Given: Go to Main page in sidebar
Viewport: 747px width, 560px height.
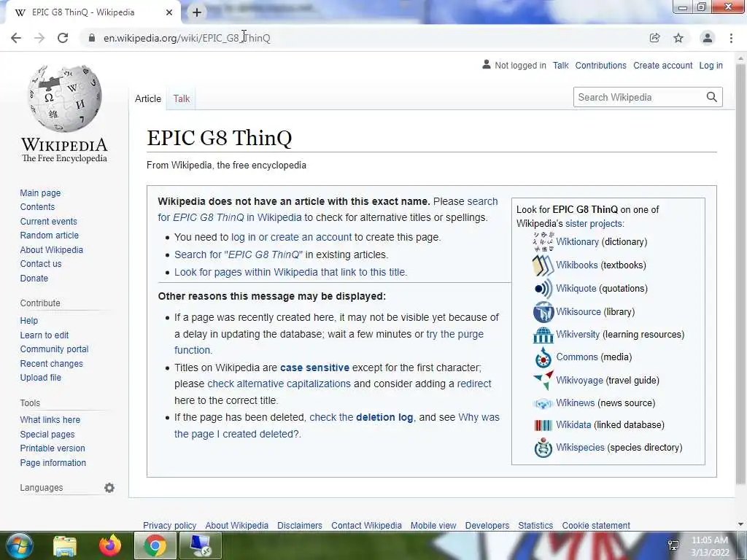Looking at the screenshot, I should pyautogui.click(x=41, y=192).
